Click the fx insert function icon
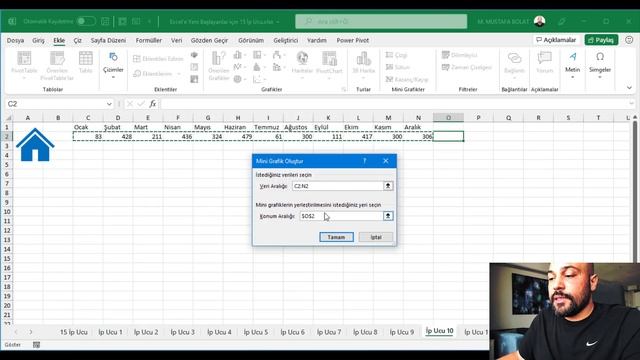The width and height of the screenshot is (640, 360). tap(153, 104)
